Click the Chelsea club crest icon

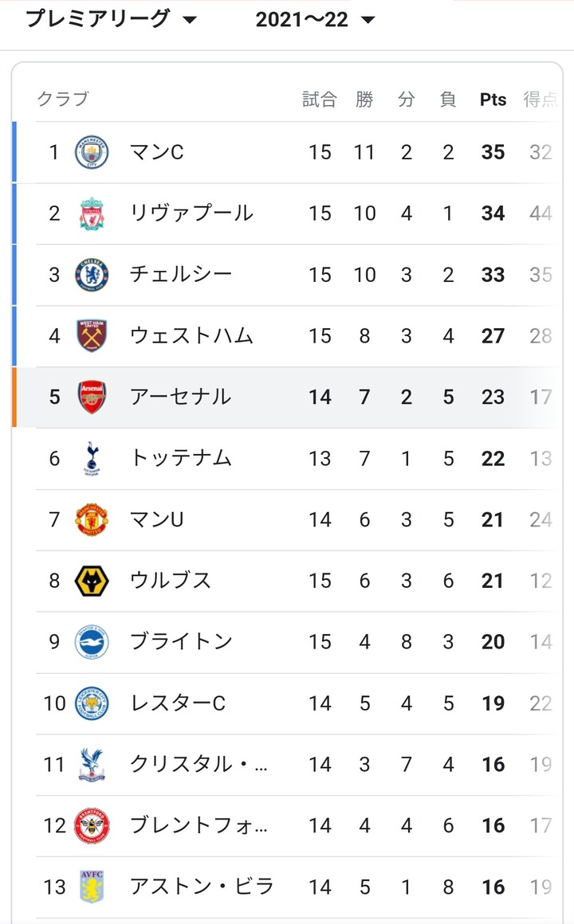pos(92,275)
